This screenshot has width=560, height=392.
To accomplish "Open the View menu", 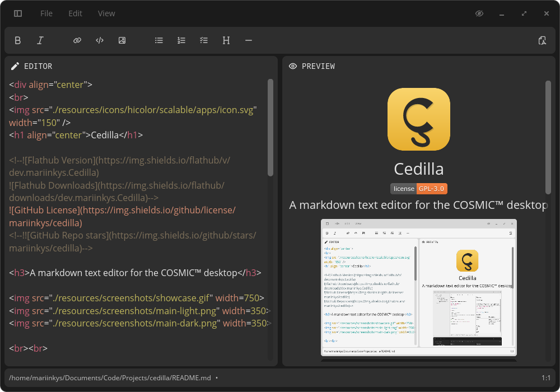I will point(106,13).
